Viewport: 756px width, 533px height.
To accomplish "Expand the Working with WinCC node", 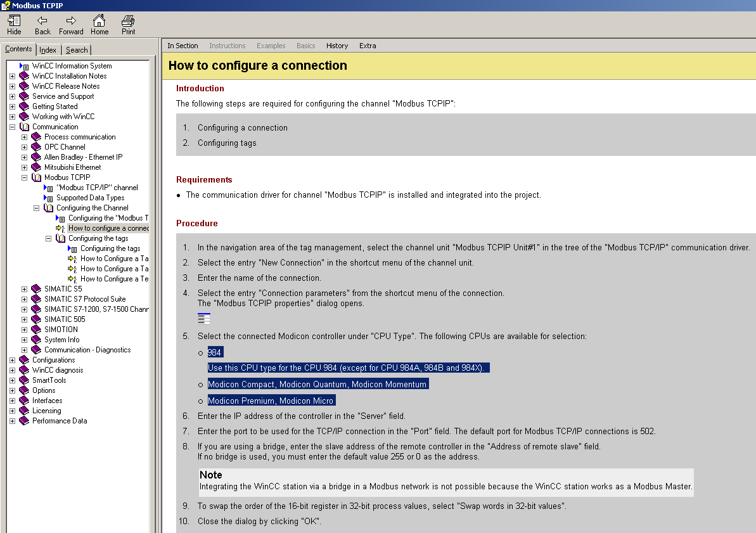I will (12, 117).
